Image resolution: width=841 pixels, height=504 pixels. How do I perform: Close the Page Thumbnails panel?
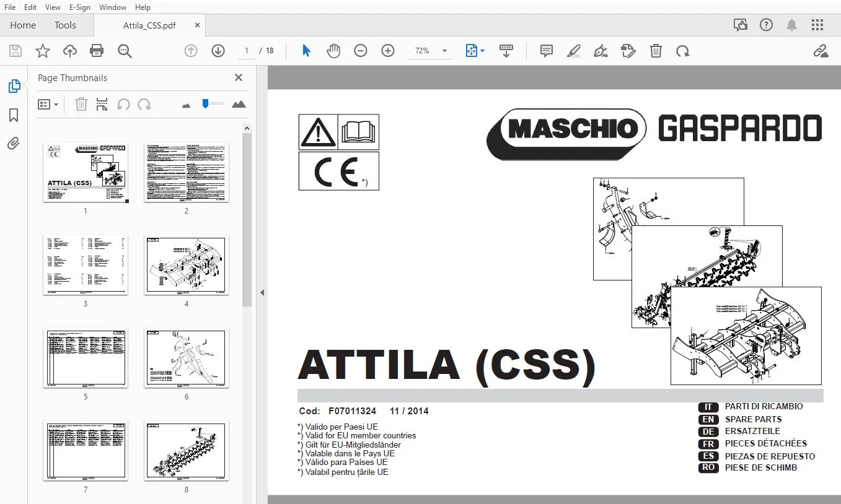(x=239, y=77)
